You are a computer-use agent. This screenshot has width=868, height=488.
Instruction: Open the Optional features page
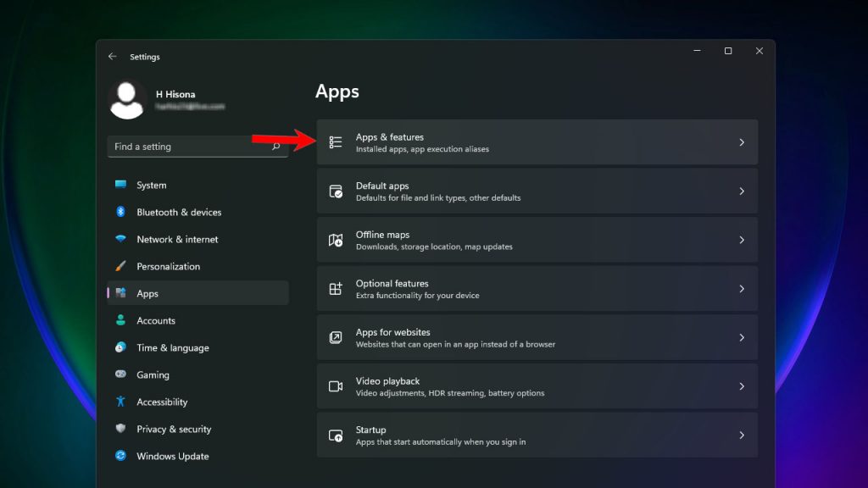[537, 288]
